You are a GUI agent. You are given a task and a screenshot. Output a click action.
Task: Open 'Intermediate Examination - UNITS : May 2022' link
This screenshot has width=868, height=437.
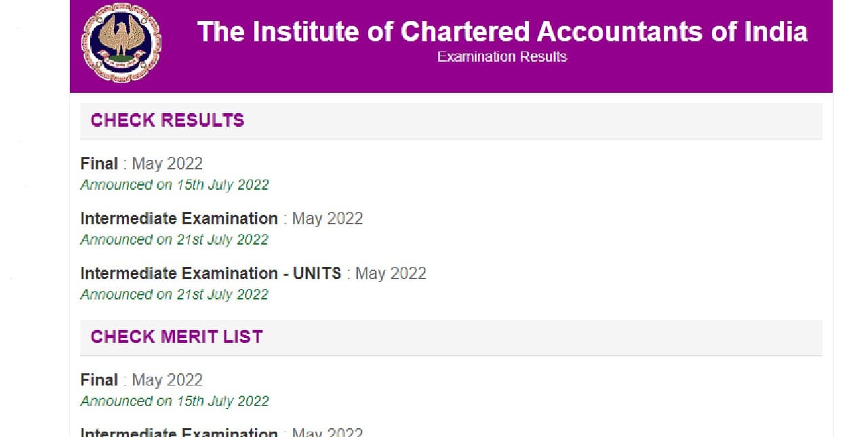tap(253, 273)
